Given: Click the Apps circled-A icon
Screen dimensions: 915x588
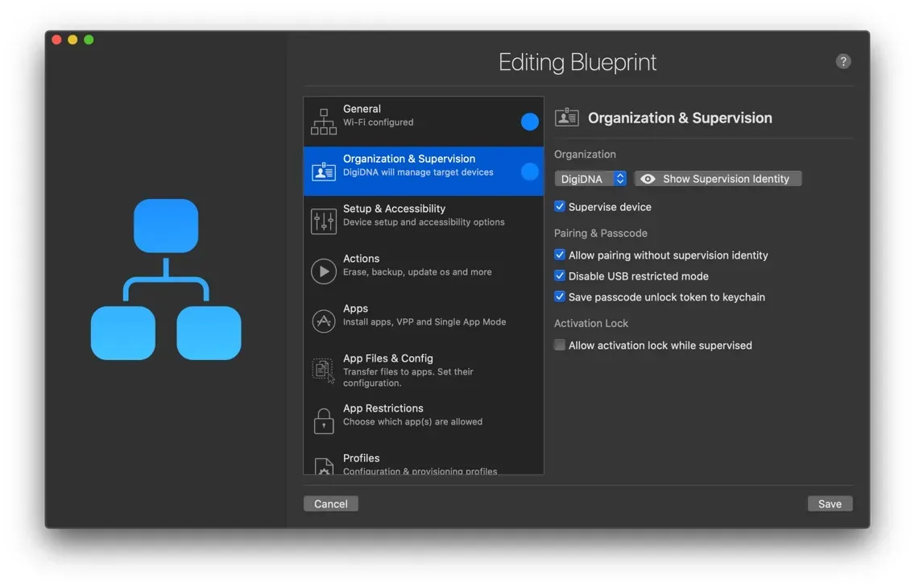Looking at the screenshot, I should point(323,321).
